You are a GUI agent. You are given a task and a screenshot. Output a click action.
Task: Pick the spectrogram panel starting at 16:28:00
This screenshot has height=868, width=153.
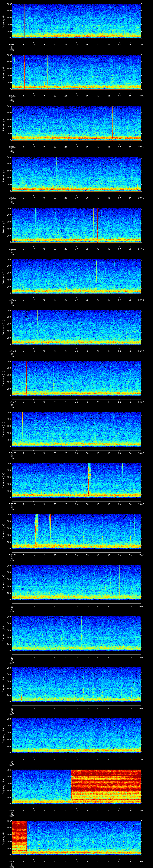[x=76, y=633]
